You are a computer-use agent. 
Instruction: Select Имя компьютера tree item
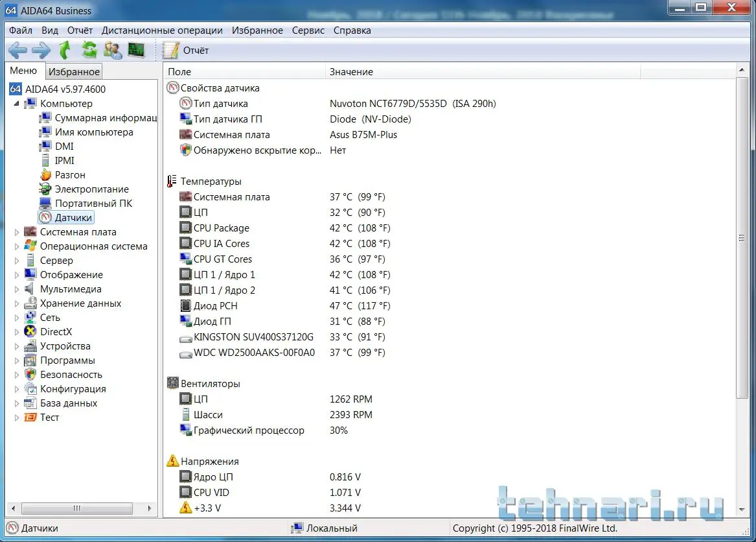86,132
